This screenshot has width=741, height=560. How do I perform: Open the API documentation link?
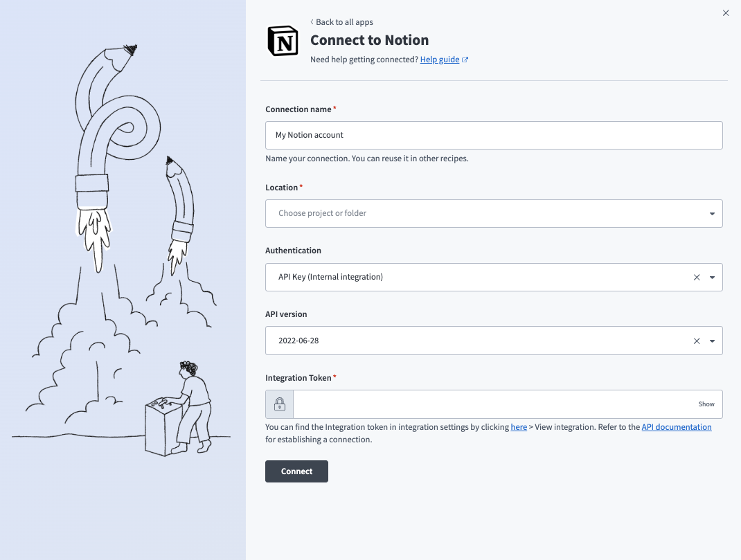coord(676,427)
